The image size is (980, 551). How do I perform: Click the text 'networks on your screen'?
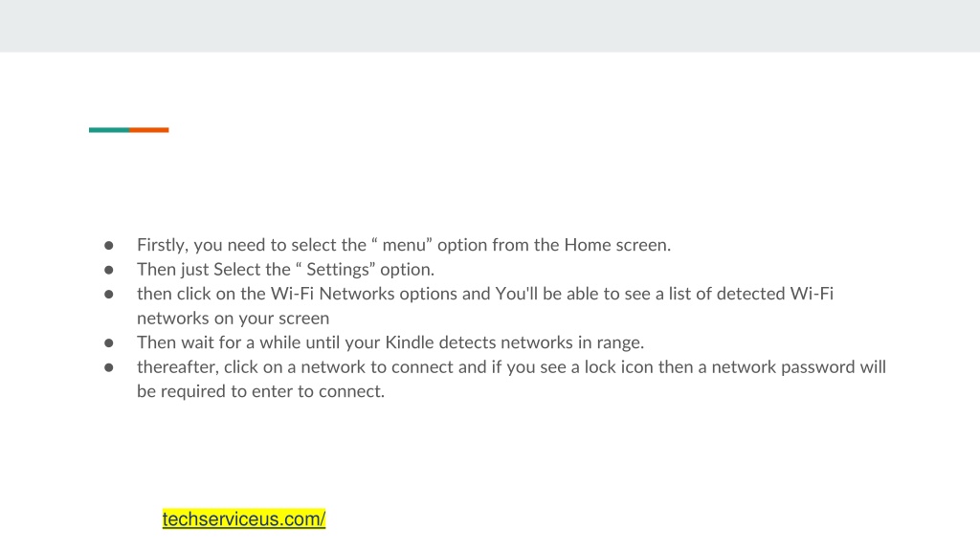point(234,318)
